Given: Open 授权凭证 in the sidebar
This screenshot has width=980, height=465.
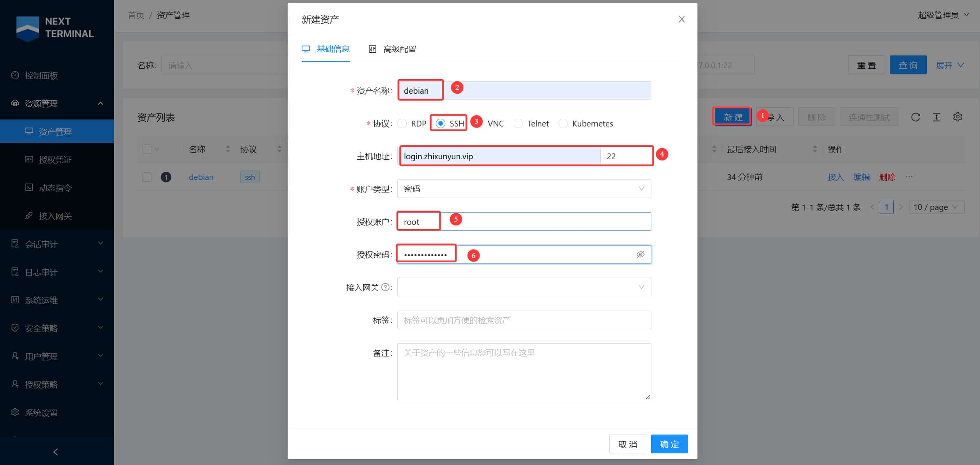Looking at the screenshot, I should [x=55, y=160].
